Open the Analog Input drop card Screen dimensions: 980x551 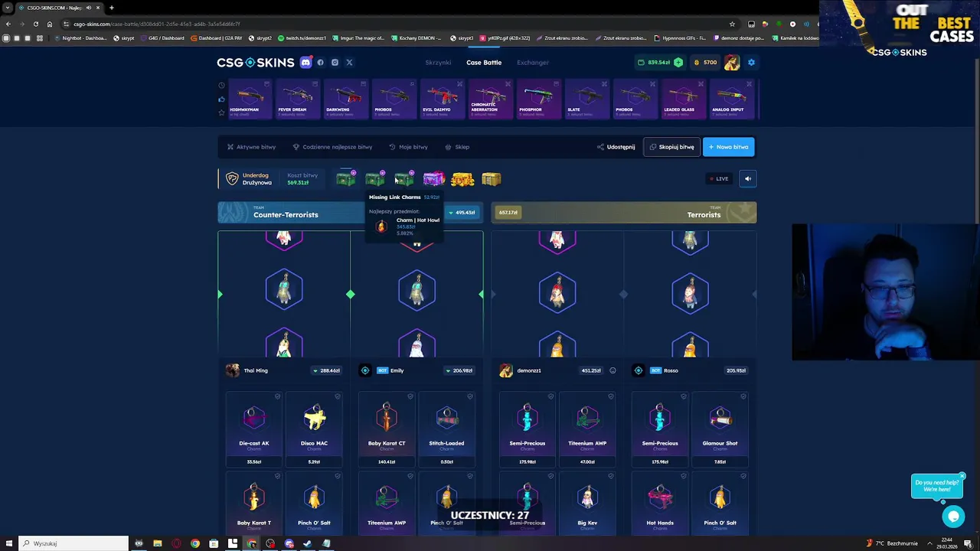tap(731, 99)
